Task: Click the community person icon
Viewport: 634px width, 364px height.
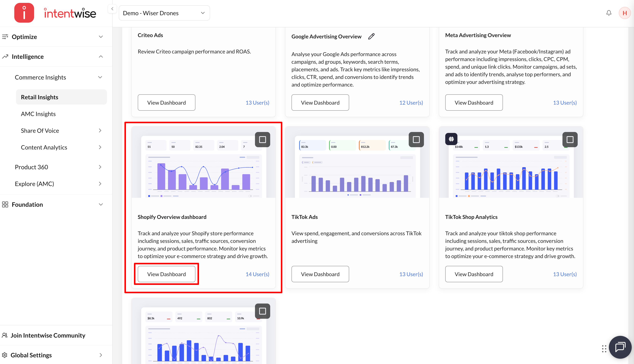Action: [5, 335]
